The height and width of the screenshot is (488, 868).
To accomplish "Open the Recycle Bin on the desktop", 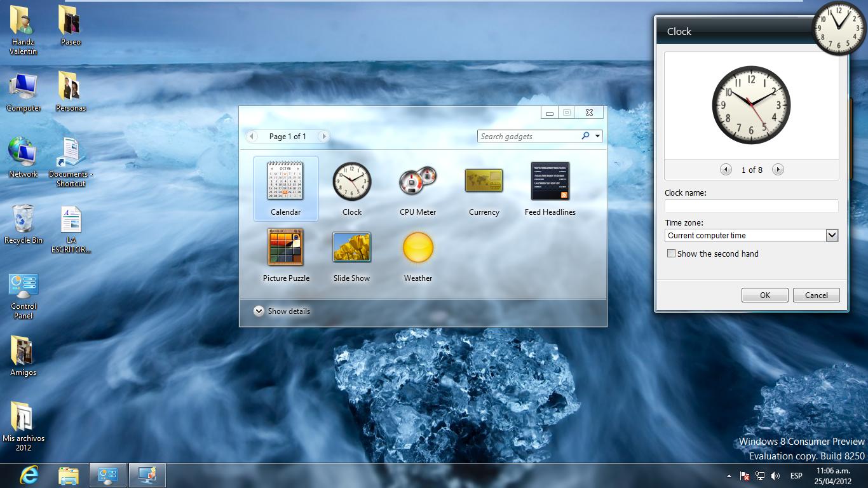I will click(23, 219).
